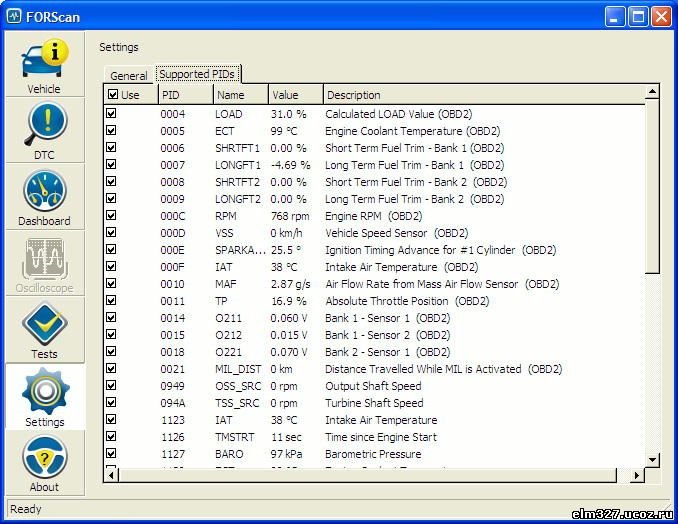Click the Bank 2 - Sensor 1 description
Viewport: 678px width, 524px height.
click(x=387, y=352)
